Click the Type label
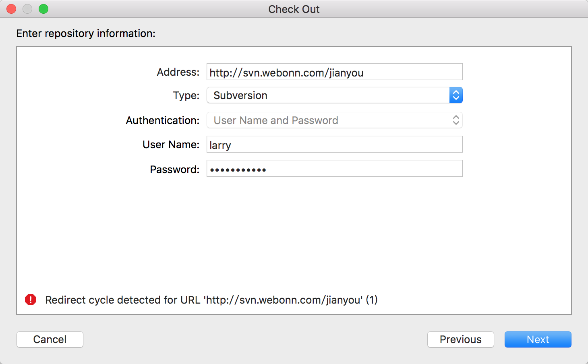This screenshot has width=588, height=364. (186, 95)
